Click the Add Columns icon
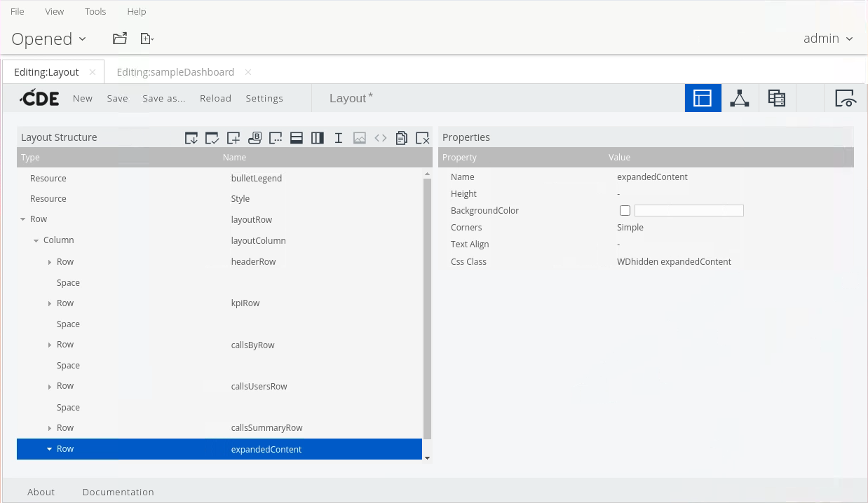This screenshot has height=503, width=868. [318, 138]
